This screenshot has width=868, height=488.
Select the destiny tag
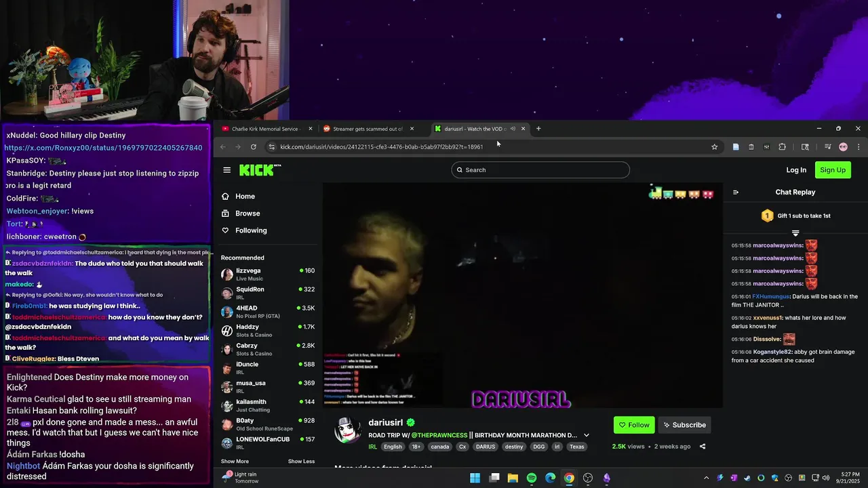[x=514, y=447]
